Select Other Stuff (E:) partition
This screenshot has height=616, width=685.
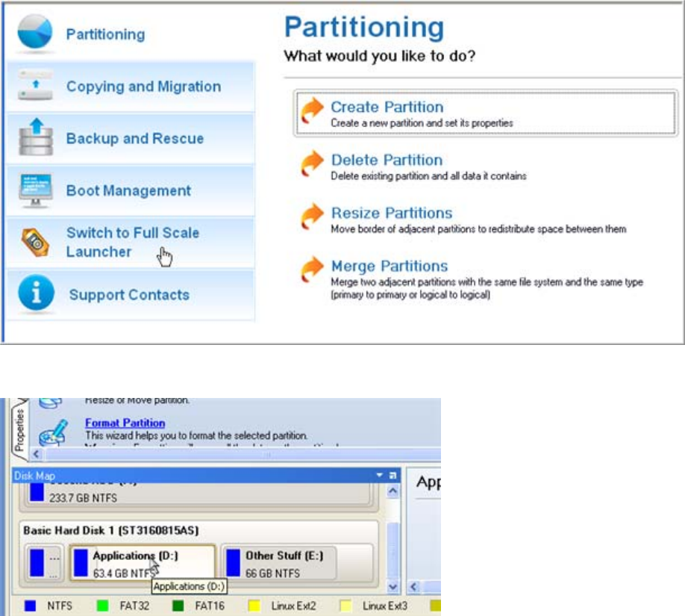280,563
